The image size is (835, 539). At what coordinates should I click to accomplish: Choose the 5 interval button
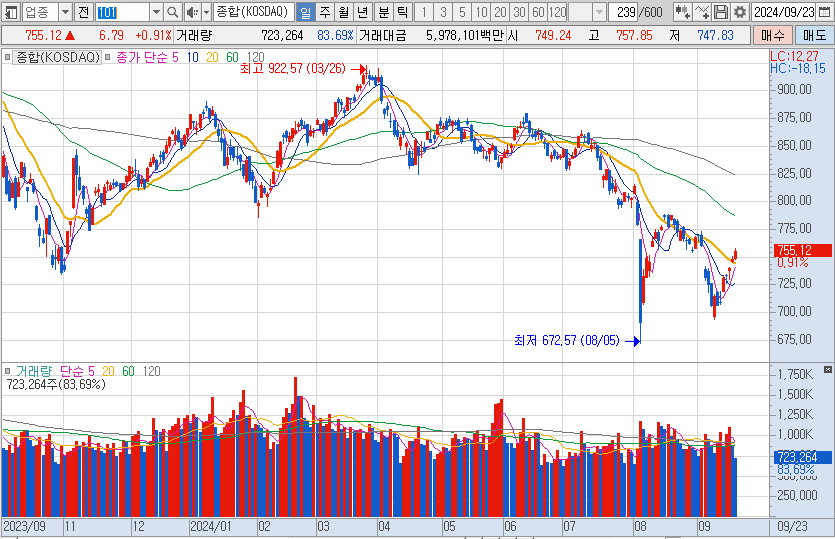(x=462, y=12)
